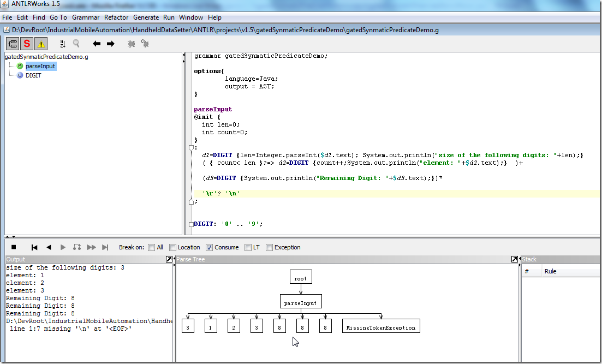Jump to the debugger start

pyautogui.click(x=34, y=247)
